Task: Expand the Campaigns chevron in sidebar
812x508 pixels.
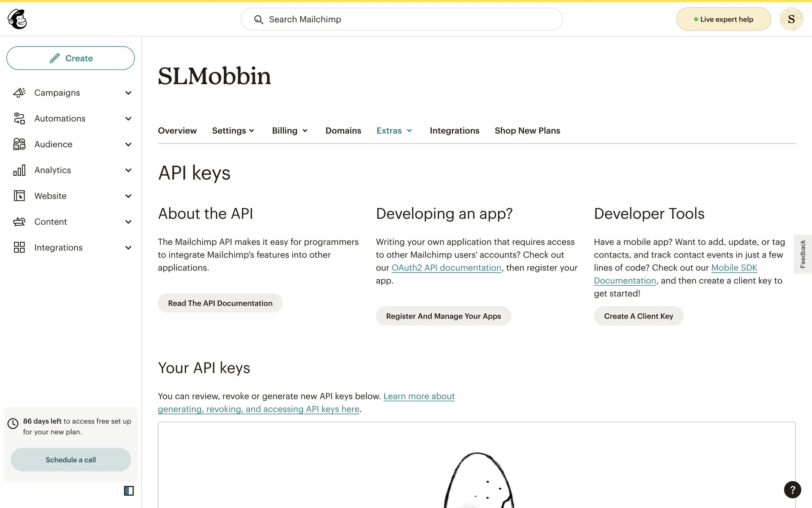Action: coord(128,93)
